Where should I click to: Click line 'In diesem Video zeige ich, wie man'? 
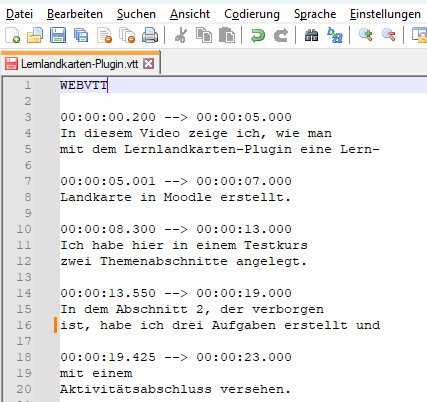click(196, 133)
